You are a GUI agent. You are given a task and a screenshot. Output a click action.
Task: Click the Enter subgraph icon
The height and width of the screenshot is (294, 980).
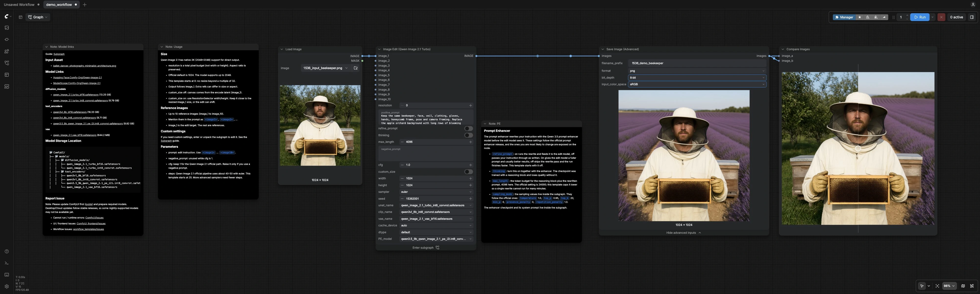tap(438, 248)
